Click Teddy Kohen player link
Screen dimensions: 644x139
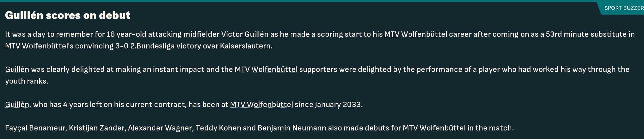tap(218, 128)
